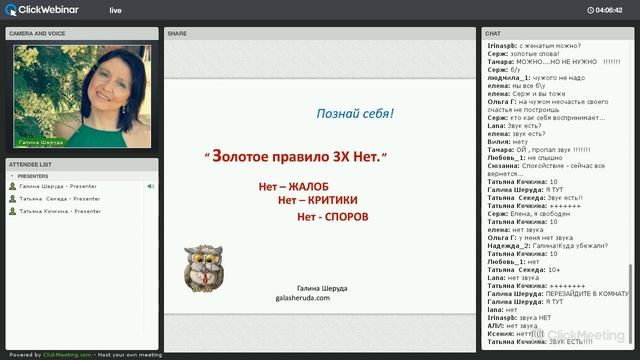
Task: Click the chat message Lana: Звук есть?
Action: click(x=514, y=126)
